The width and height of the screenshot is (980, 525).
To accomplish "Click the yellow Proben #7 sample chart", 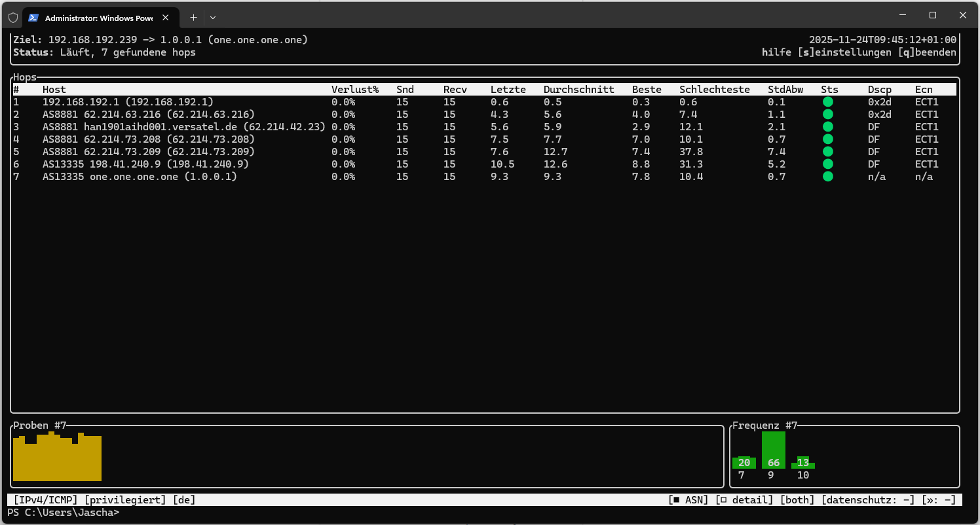I will [x=57, y=456].
